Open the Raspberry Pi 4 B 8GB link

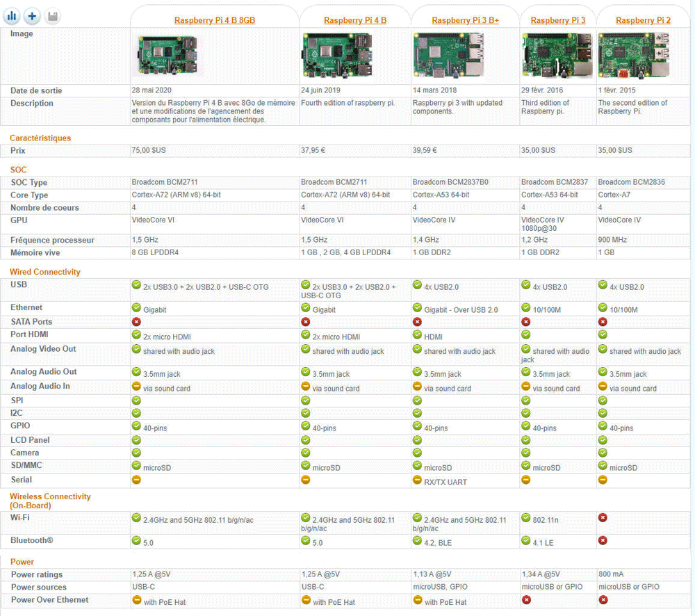coord(215,20)
